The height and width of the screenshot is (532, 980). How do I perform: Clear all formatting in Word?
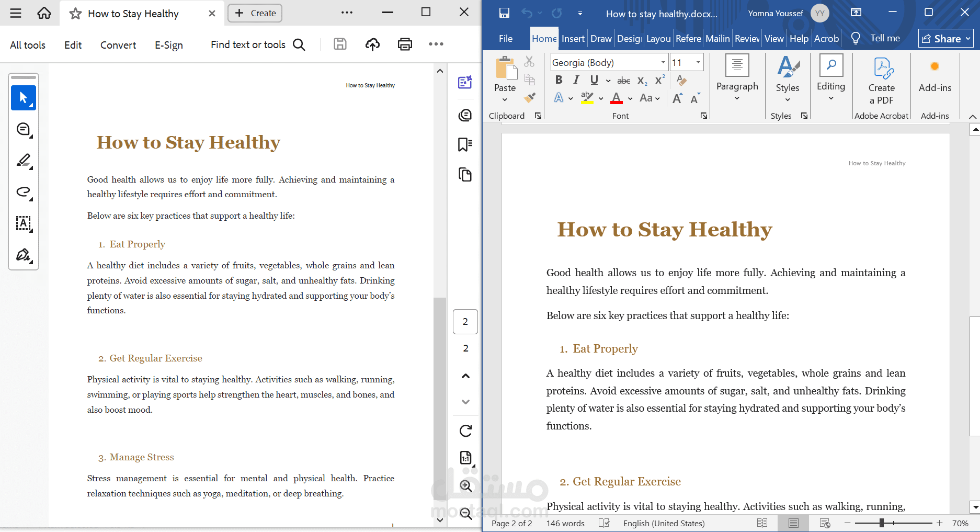pos(681,80)
